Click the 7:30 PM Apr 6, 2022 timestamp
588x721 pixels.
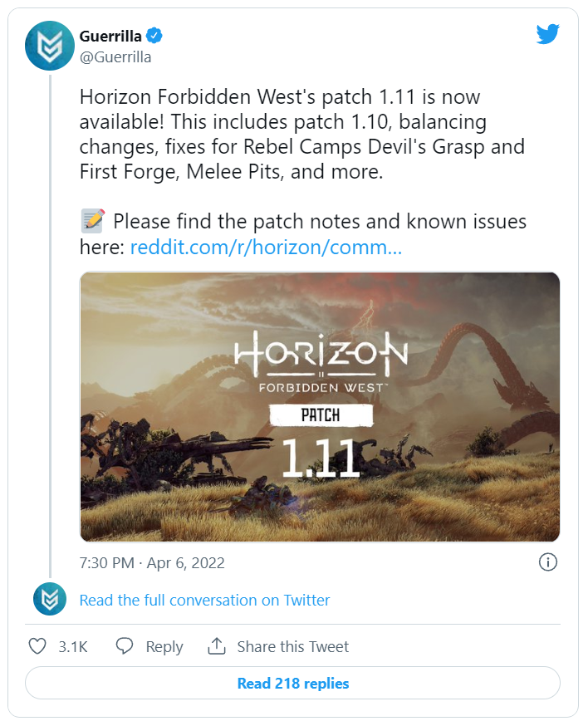click(152, 562)
